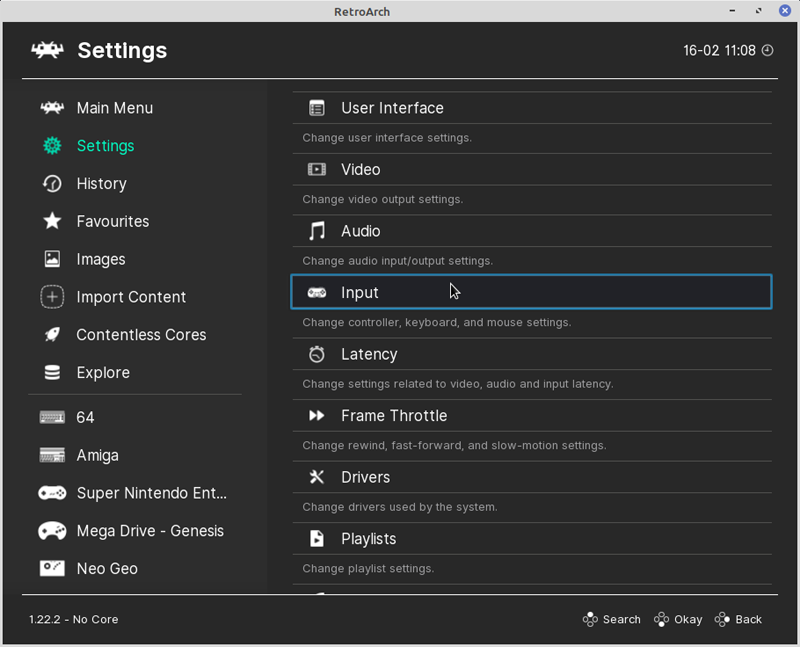Click the Commodore 64 keyboard icon
Viewport: 800px width, 647px height.
pyautogui.click(x=52, y=417)
